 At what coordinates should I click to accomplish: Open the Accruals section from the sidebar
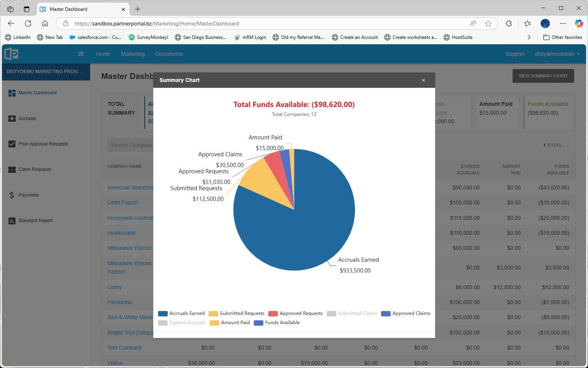pyautogui.click(x=12, y=118)
